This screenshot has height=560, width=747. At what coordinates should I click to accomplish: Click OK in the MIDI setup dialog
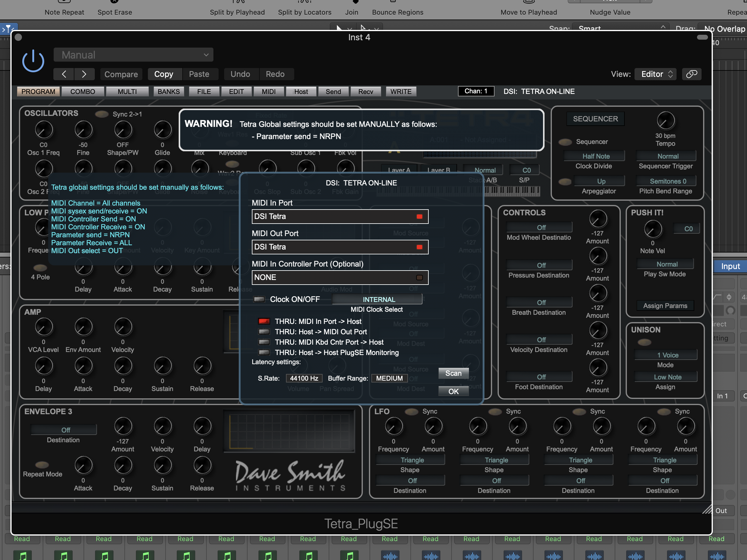click(453, 391)
